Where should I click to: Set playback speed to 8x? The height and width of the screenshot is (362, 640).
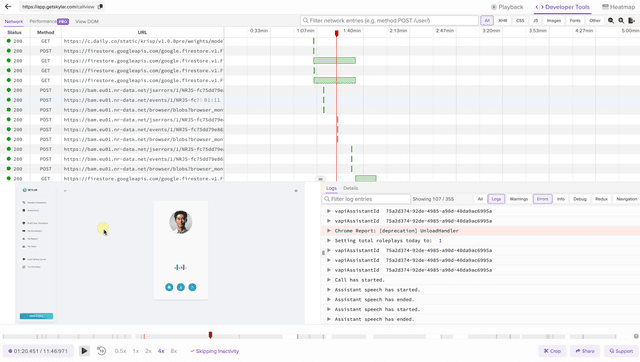(x=173, y=351)
